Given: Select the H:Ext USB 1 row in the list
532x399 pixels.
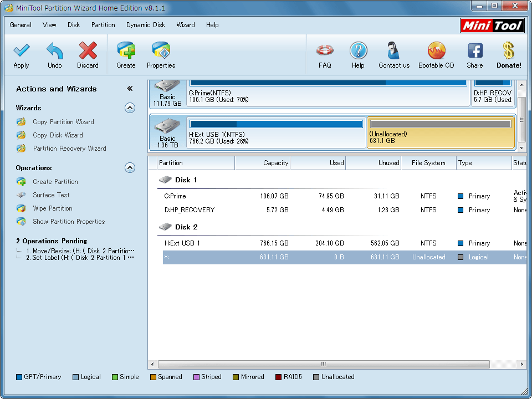Looking at the screenshot, I should point(344,243).
